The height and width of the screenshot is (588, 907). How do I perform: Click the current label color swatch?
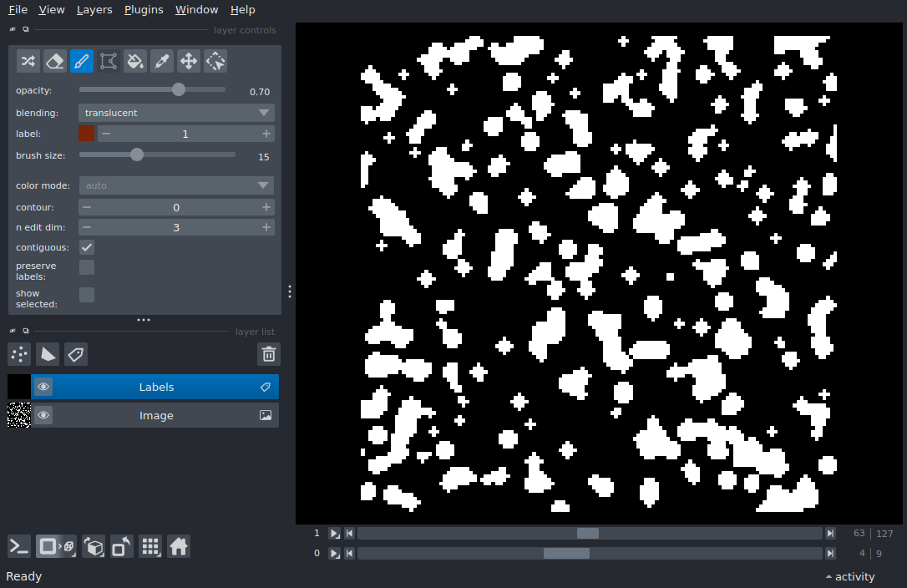(86, 134)
